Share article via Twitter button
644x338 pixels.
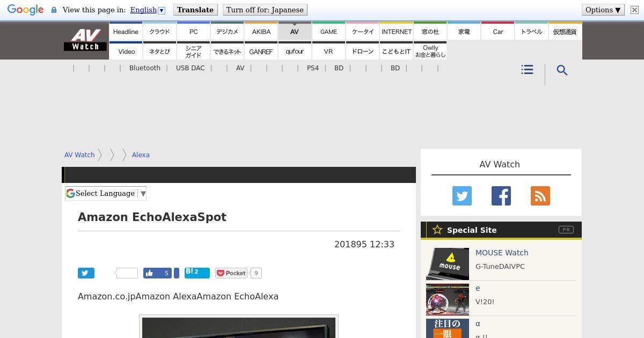click(x=86, y=273)
